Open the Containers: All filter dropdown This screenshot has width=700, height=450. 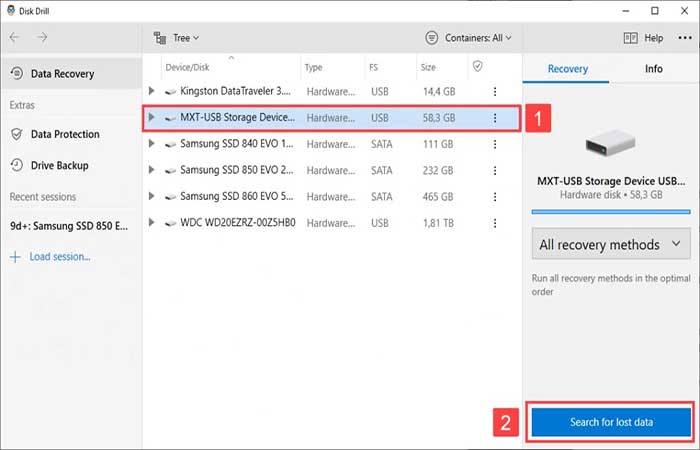pyautogui.click(x=468, y=38)
